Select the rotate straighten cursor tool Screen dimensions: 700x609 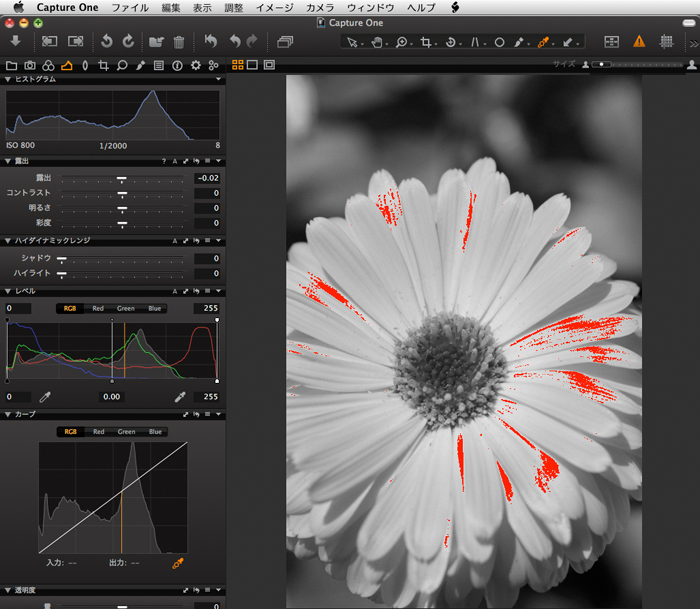[450, 42]
